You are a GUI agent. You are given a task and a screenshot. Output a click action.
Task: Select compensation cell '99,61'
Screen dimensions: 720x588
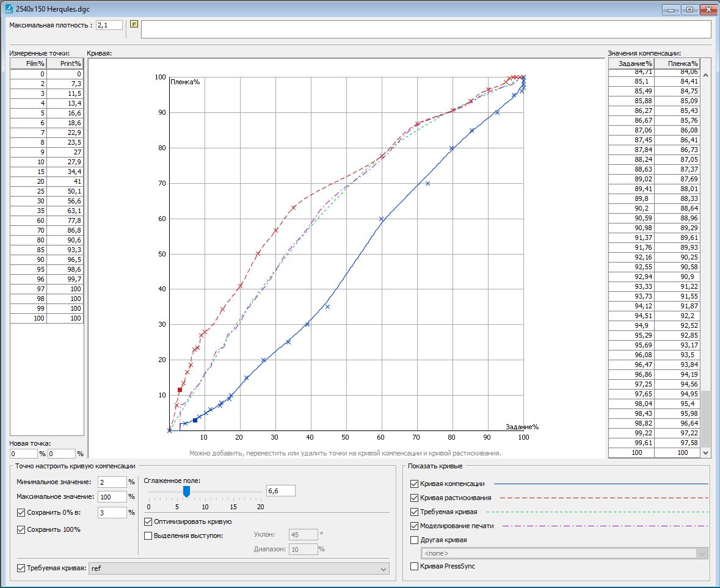631,443
